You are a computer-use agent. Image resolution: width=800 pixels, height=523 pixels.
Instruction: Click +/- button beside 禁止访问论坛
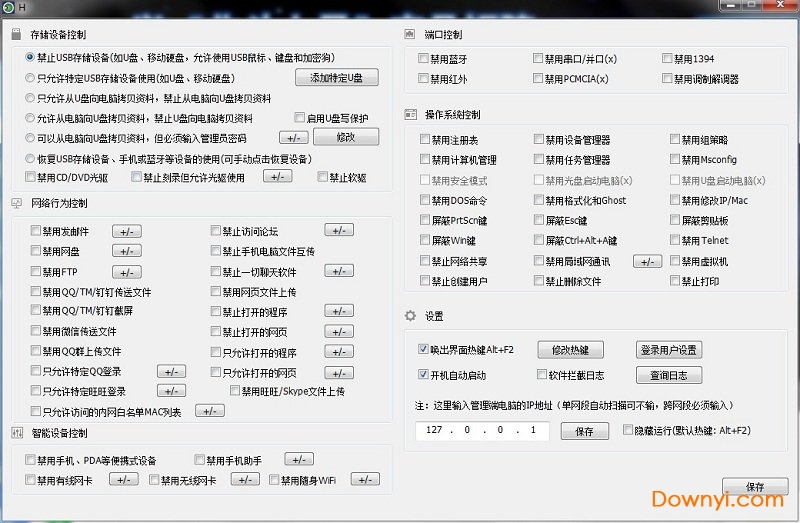[x=339, y=230]
